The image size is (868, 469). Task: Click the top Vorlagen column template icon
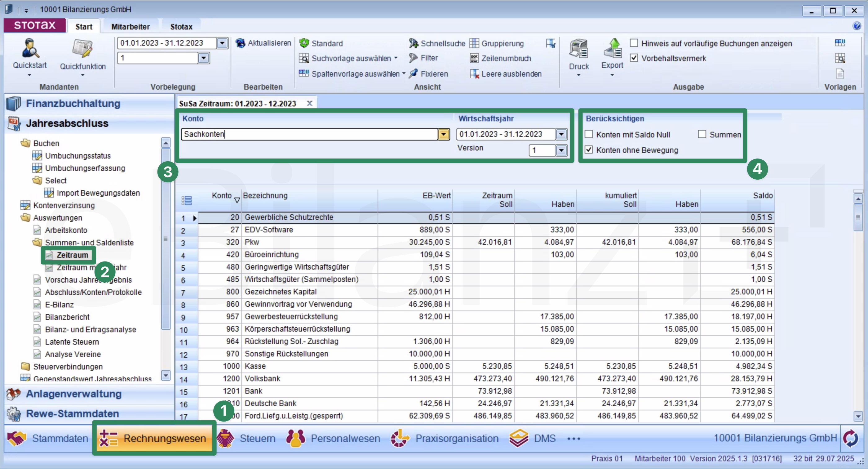coord(840,43)
